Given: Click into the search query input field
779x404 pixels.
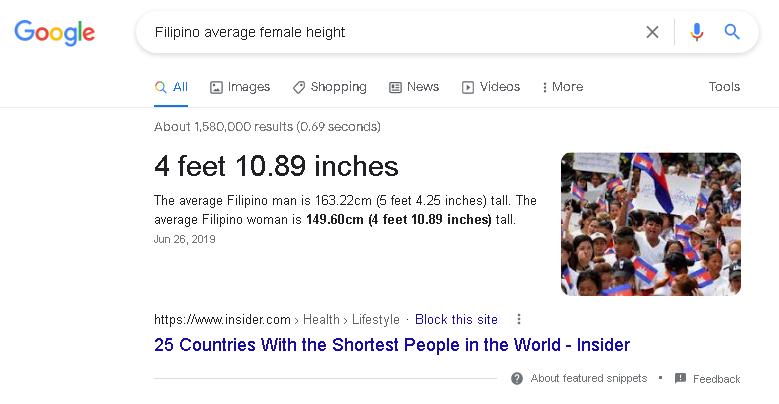Looking at the screenshot, I should [392, 32].
